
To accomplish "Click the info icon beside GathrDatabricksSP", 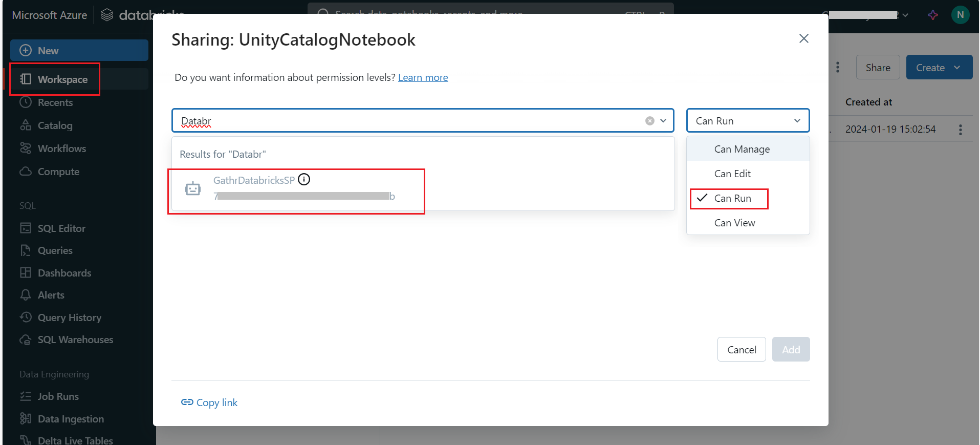I will pyautogui.click(x=304, y=179).
